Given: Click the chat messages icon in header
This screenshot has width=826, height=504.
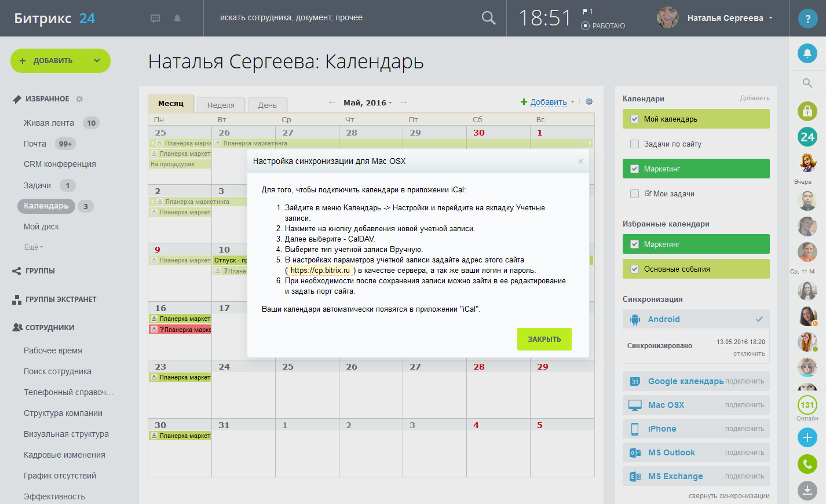Looking at the screenshot, I should tap(155, 19).
